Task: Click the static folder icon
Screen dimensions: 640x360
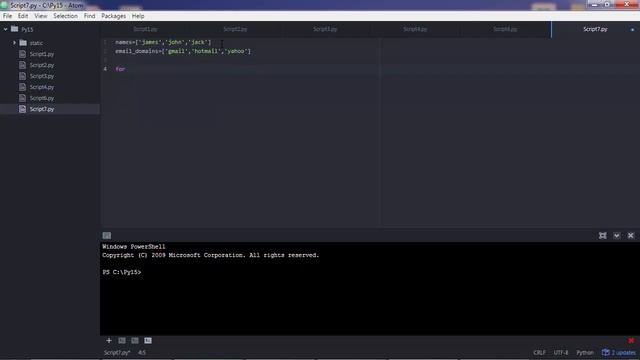Action: [x=23, y=43]
